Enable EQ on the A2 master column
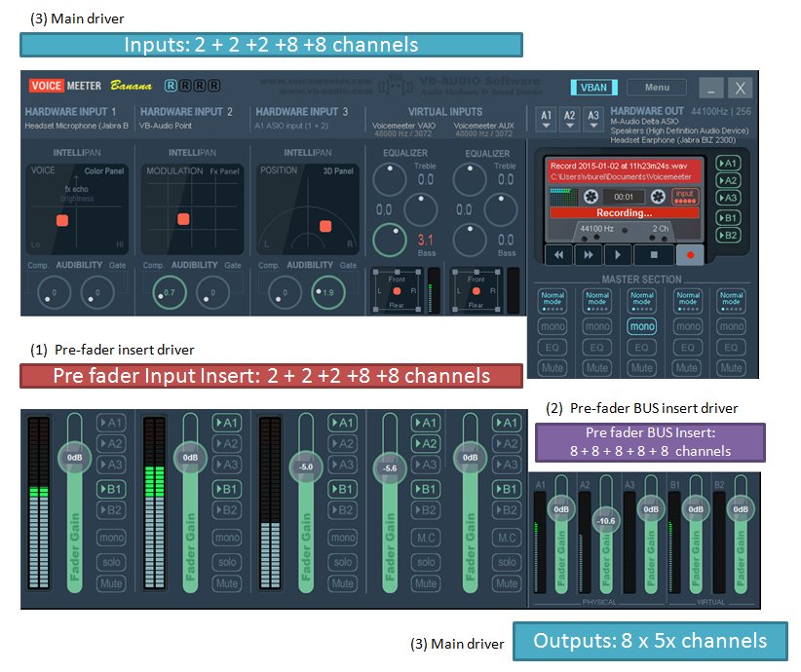 596,348
